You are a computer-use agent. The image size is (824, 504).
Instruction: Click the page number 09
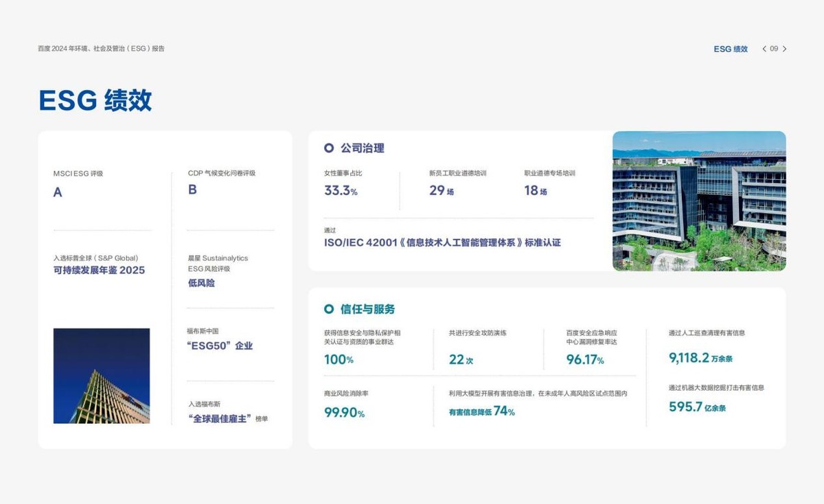pyautogui.click(x=774, y=49)
